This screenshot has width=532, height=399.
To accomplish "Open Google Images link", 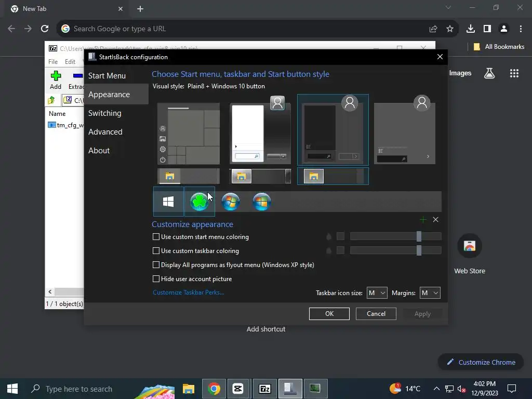I will point(460,73).
